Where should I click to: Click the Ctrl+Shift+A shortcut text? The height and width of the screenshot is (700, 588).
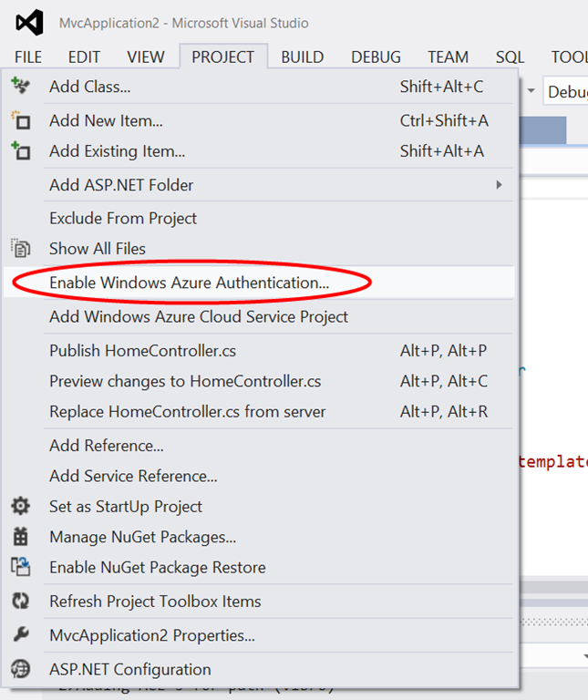tap(444, 120)
